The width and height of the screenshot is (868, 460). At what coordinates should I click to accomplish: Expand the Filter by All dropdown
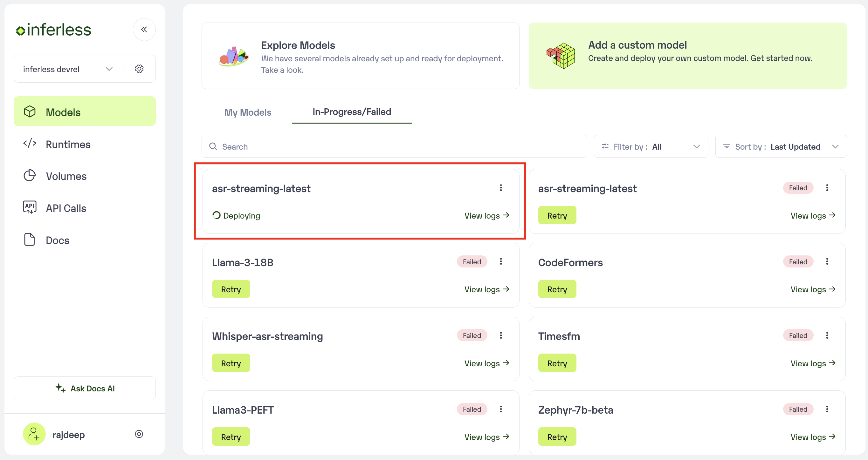click(x=651, y=146)
